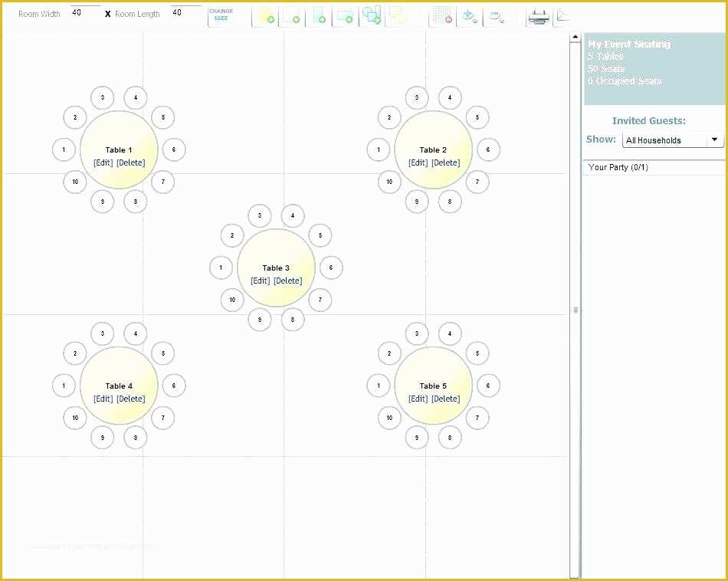Click the Invited Guests heading
The height and width of the screenshot is (581, 728).
(x=648, y=121)
